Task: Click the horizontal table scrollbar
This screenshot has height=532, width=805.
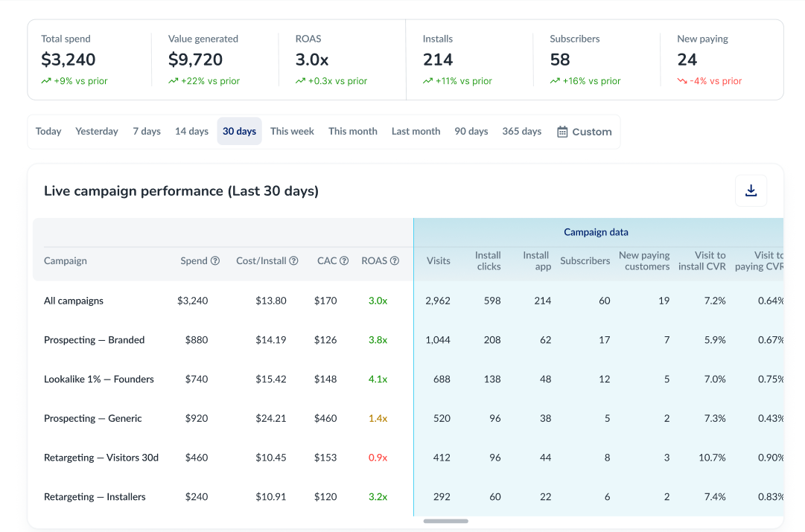Action: click(445, 522)
